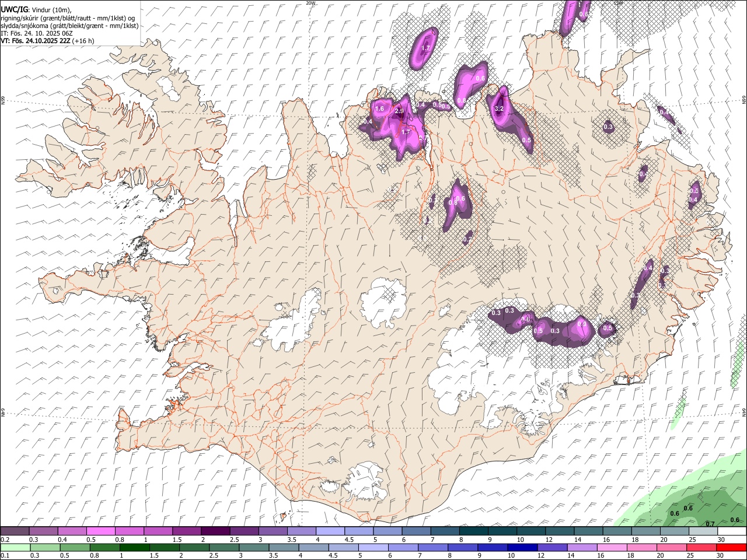
Task: Pick lavender snow-legend swatch between 4 and 4.5
Action: coord(330,531)
